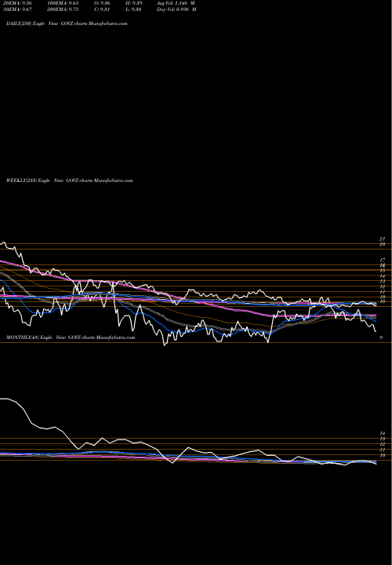Click the WEEKLY Eagle View GOVZ chart title

click(x=70, y=180)
